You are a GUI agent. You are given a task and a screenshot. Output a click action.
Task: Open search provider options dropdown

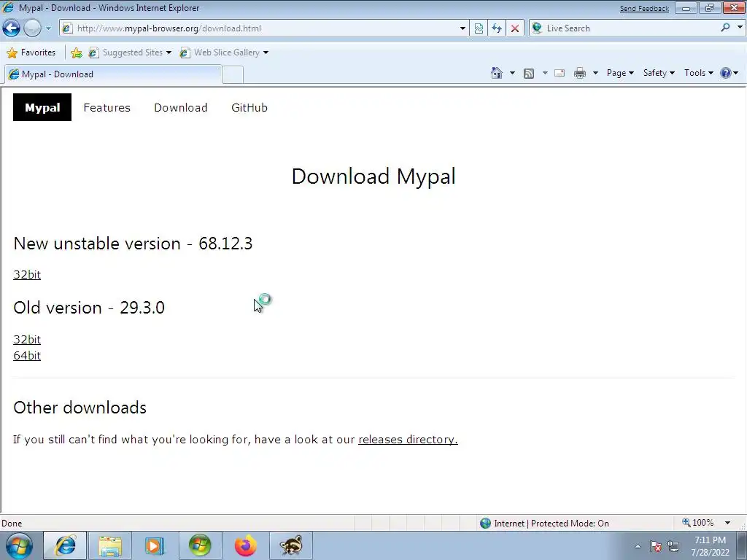click(x=740, y=28)
